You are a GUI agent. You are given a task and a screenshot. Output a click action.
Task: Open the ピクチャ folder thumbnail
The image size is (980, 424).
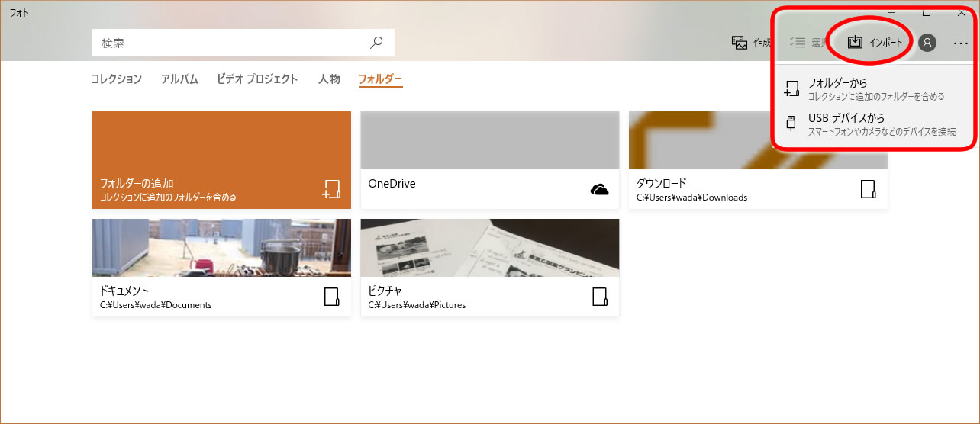(x=489, y=248)
